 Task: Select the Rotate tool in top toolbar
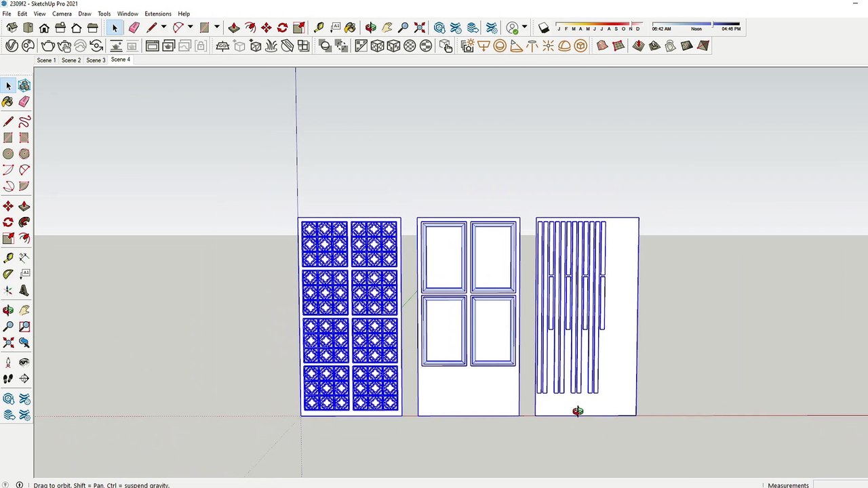coord(282,28)
